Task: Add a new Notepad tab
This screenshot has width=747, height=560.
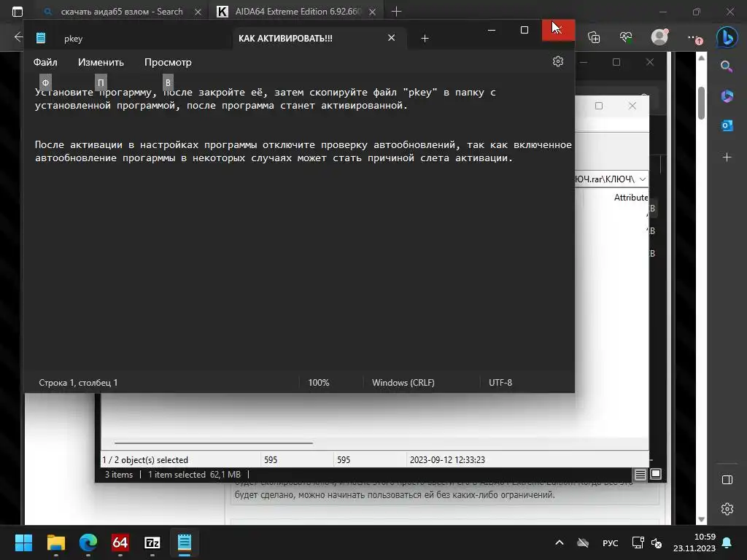Action: pos(425,39)
